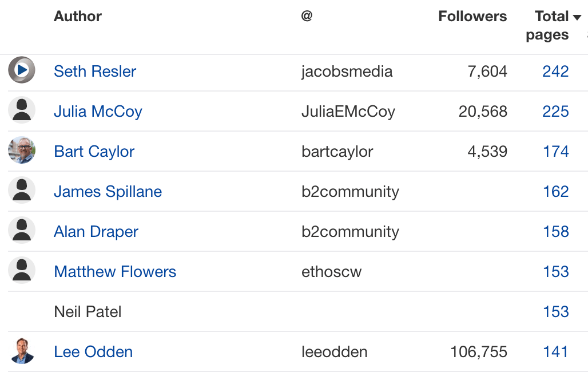
Task: Click the Author column header
Action: [x=77, y=16]
